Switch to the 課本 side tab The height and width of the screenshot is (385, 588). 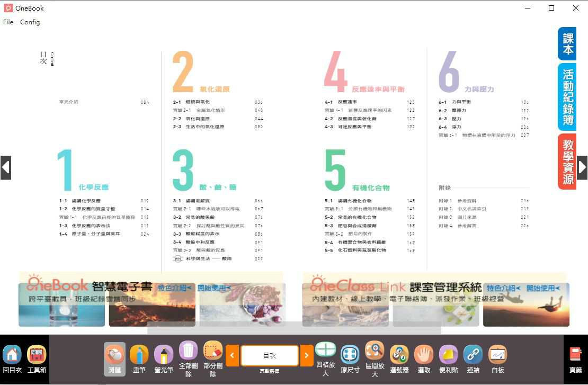(567, 44)
